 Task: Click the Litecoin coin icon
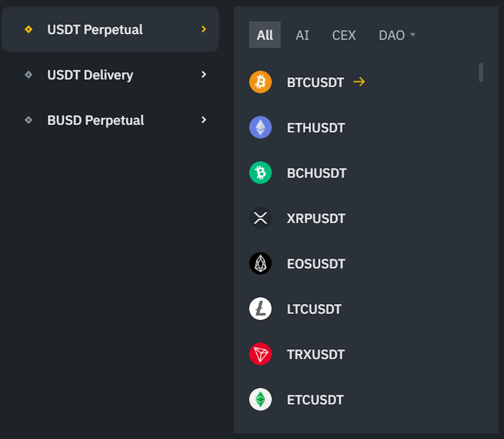260,309
